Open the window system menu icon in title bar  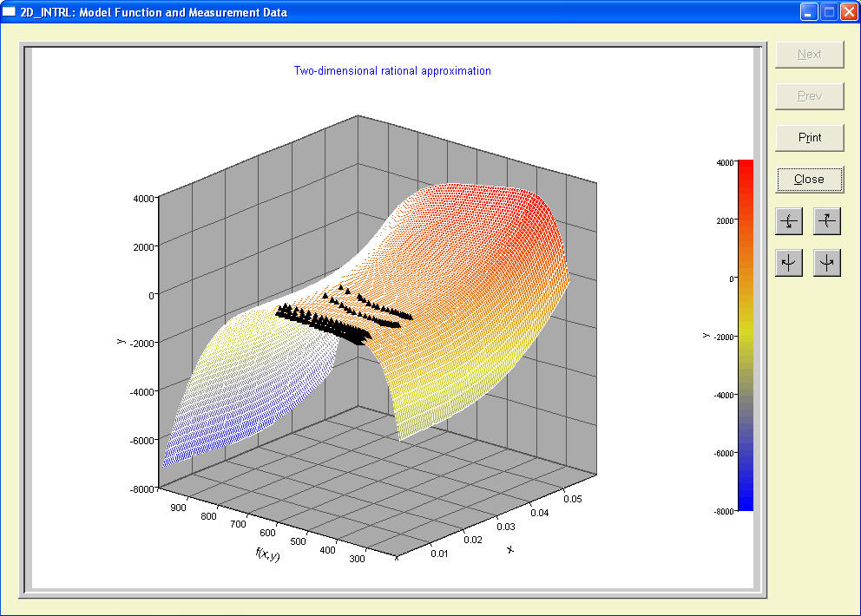10,12
